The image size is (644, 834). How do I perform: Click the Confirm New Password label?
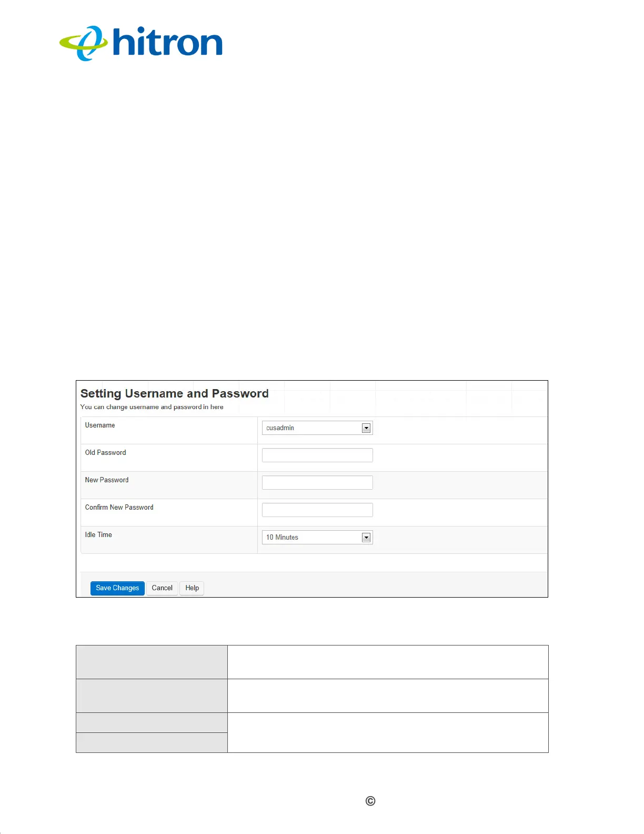click(119, 508)
